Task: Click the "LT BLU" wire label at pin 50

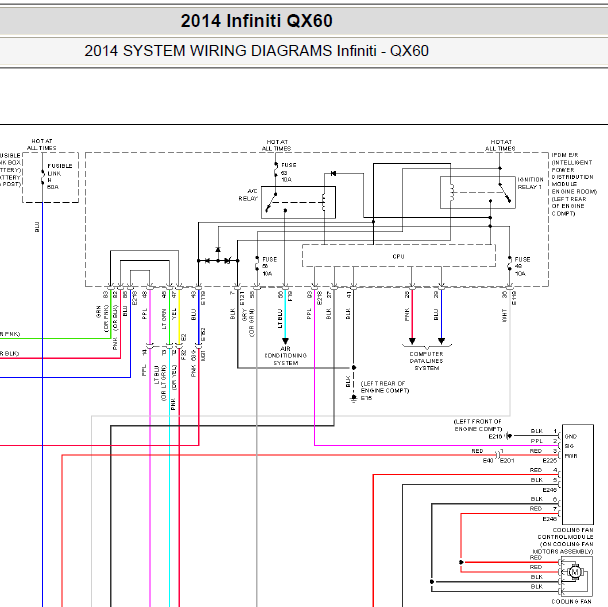Action: tap(280, 318)
